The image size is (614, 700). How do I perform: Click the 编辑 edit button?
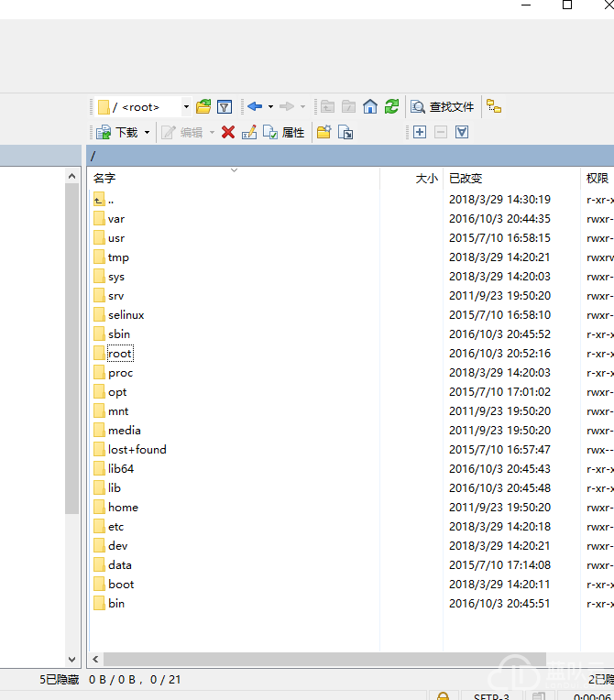point(182,132)
